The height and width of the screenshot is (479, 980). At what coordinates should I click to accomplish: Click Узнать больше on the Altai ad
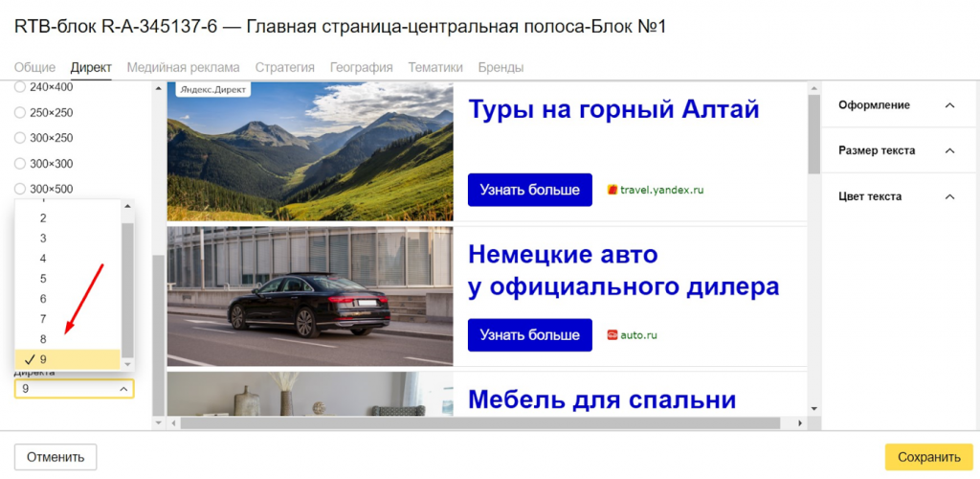point(529,190)
